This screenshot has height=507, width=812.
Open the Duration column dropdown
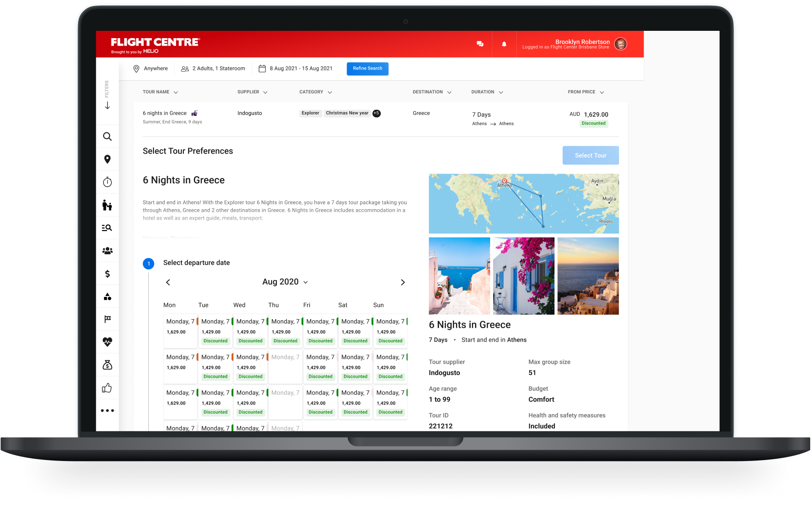pyautogui.click(x=501, y=92)
